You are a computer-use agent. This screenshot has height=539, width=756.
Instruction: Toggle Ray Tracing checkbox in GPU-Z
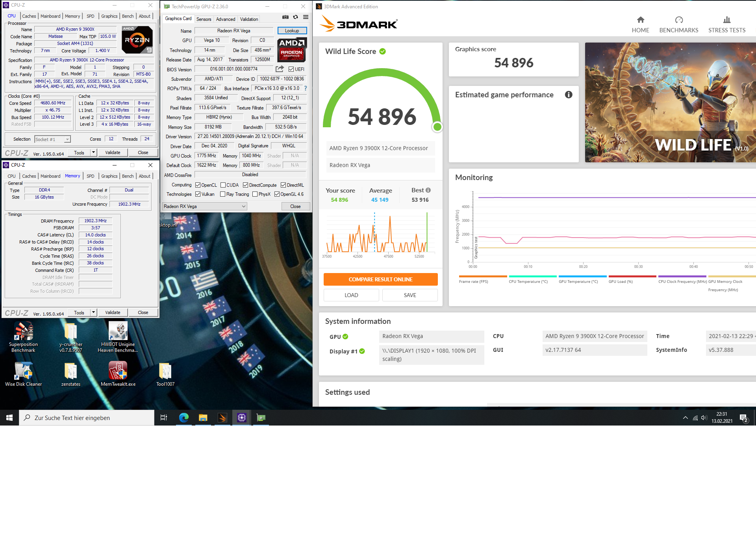[x=222, y=194]
